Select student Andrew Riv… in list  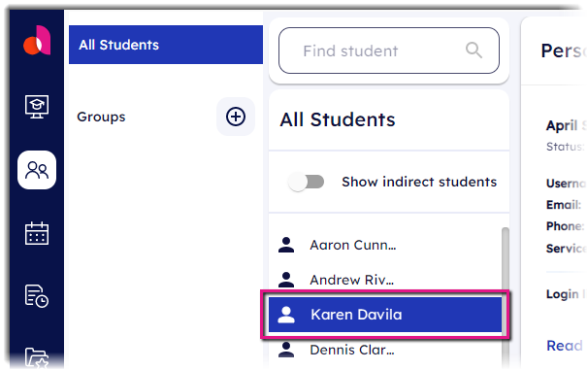tap(385, 280)
